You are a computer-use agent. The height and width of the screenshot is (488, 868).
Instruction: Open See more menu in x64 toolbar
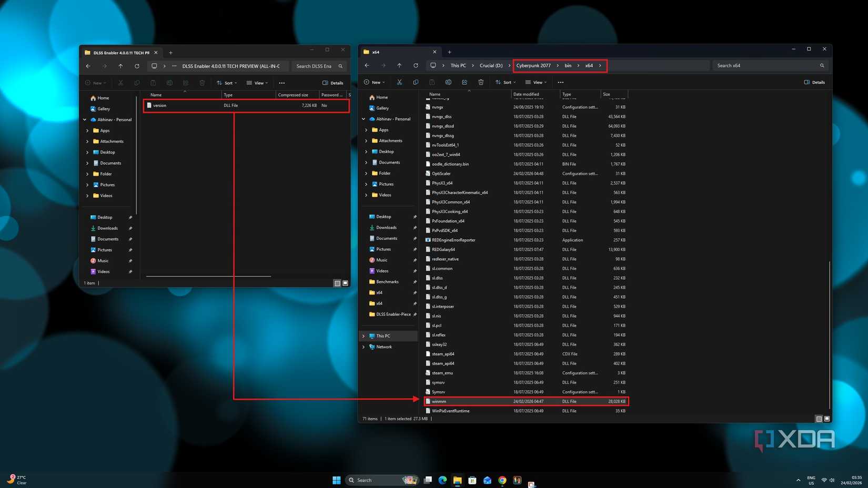coord(561,83)
